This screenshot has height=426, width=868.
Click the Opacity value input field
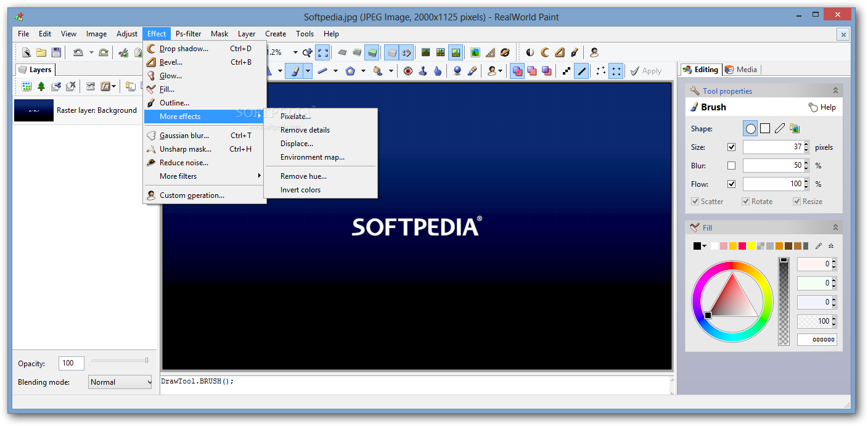click(71, 363)
